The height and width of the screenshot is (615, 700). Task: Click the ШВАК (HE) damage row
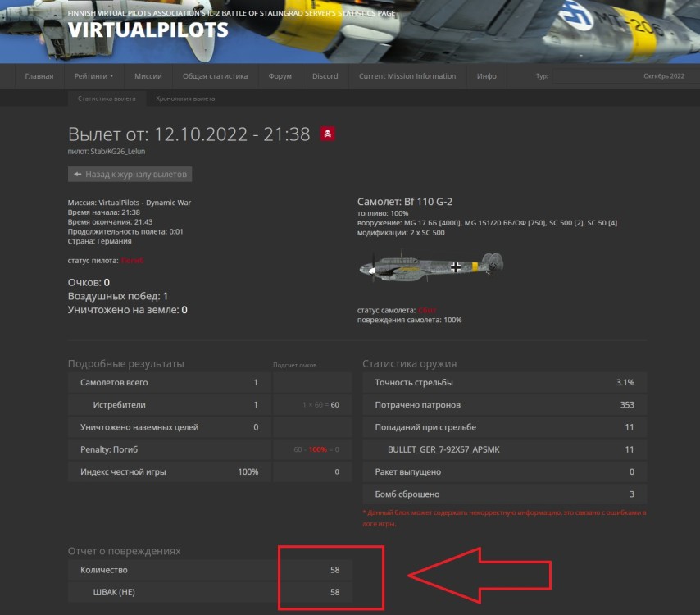pyautogui.click(x=210, y=592)
